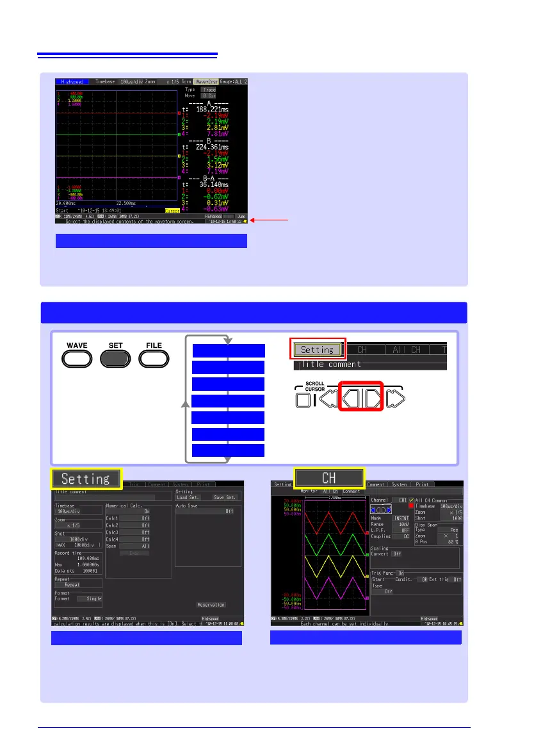Tap the fast-left double arrow cursor key

click(328, 399)
